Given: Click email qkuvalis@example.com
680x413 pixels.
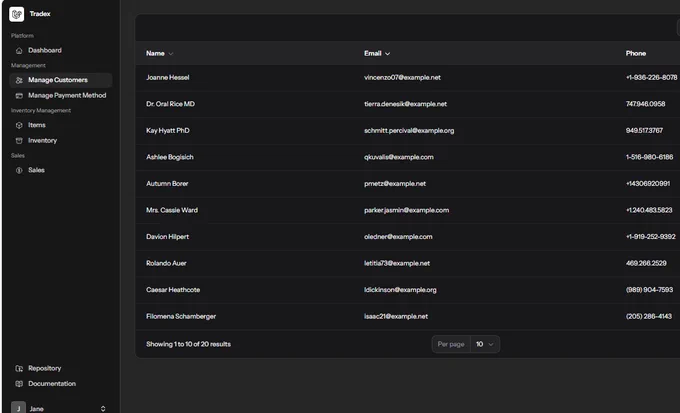Looking at the screenshot, I should click(399, 157).
